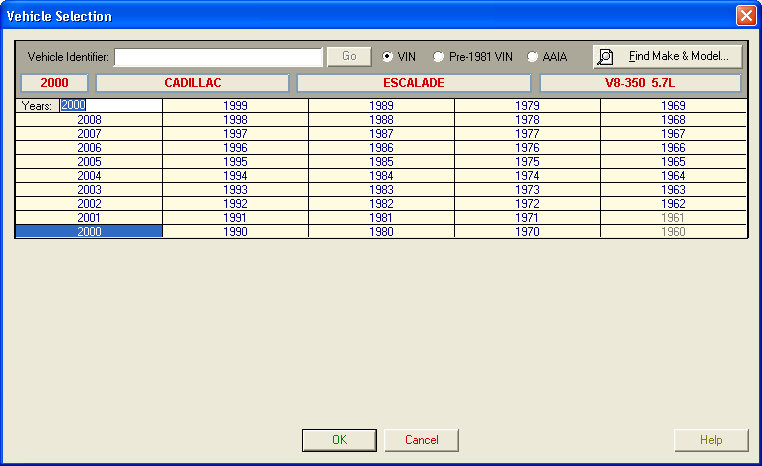Click the Find Make & Model magnifier icon
This screenshot has width=762, height=466.
point(606,57)
